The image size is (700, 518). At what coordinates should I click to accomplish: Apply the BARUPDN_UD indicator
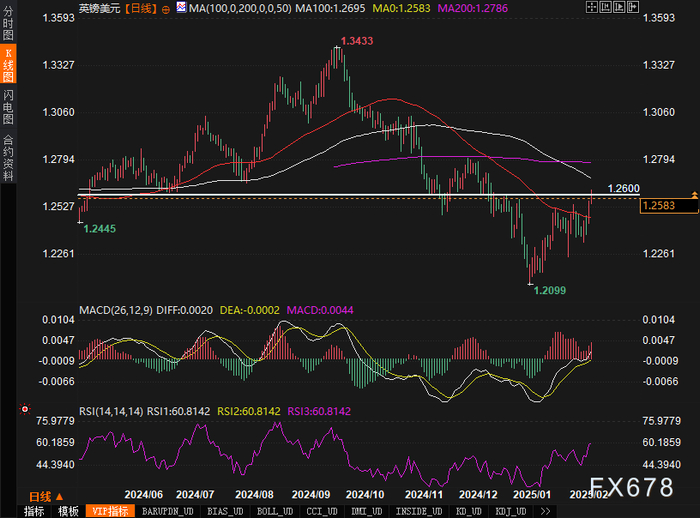[x=167, y=511]
